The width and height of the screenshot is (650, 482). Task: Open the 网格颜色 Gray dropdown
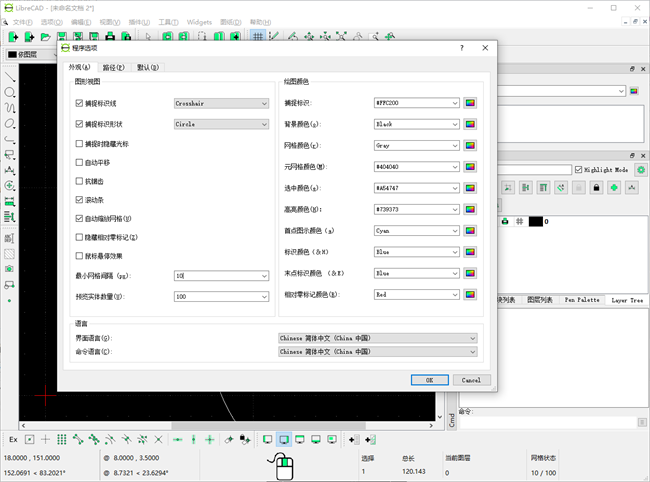(416, 145)
